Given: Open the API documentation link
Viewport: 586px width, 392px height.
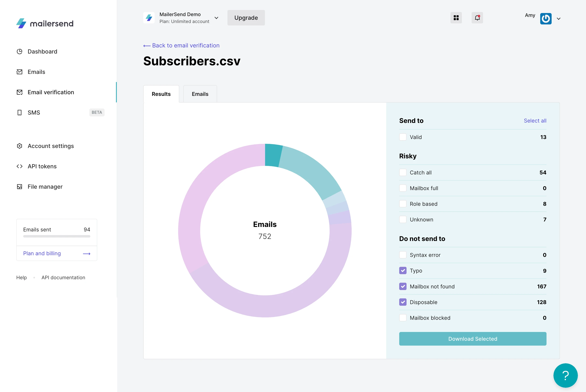Looking at the screenshot, I should (x=63, y=277).
